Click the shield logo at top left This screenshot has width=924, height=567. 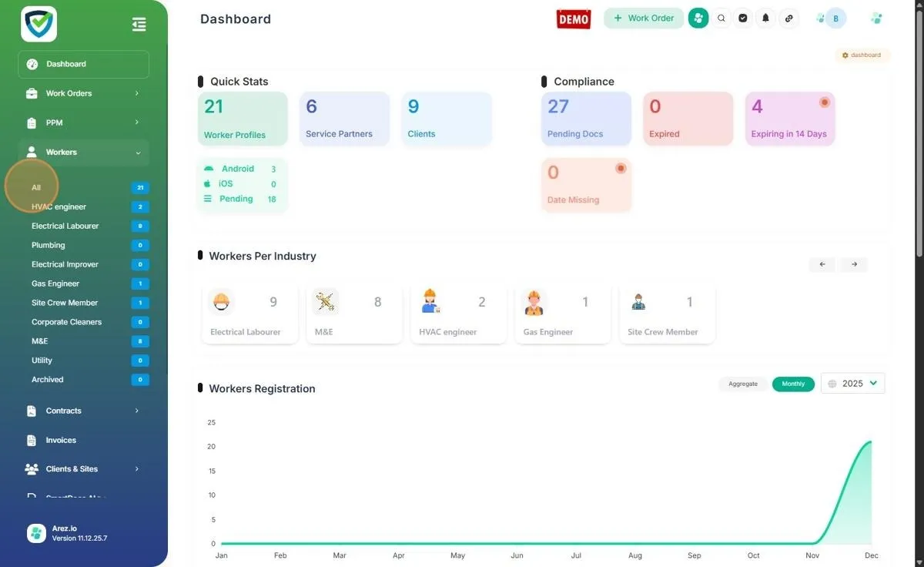tap(38, 24)
